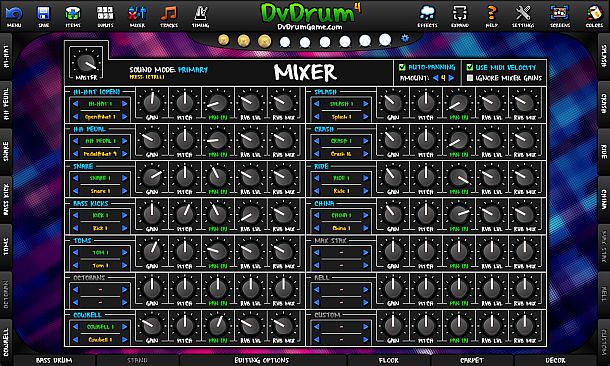Click the Ride pan knob
The width and height of the screenshot is (610, 366).
(459, 177)
